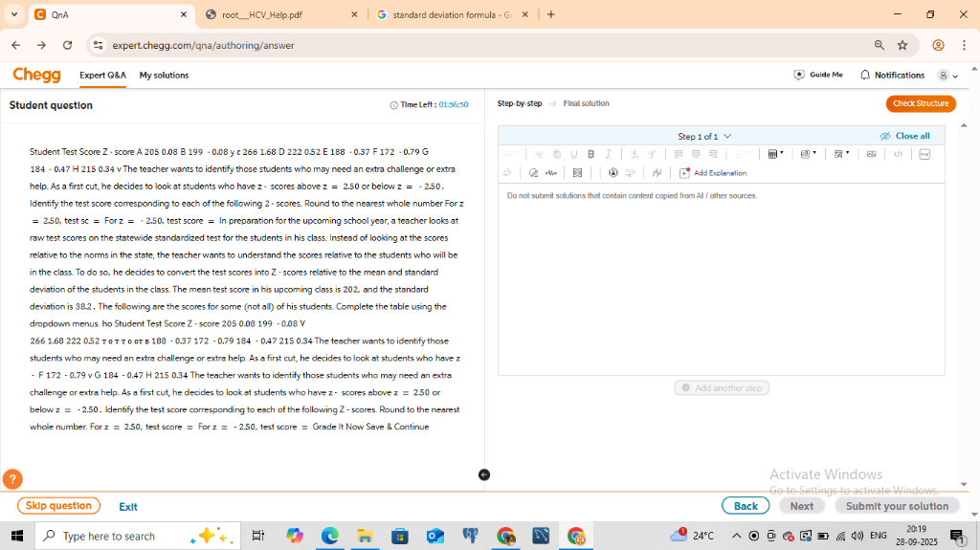The height and width of the screenshot is (550, 980).
Task: Apply subscript formatting in the editor
Action: pos(635,154)
